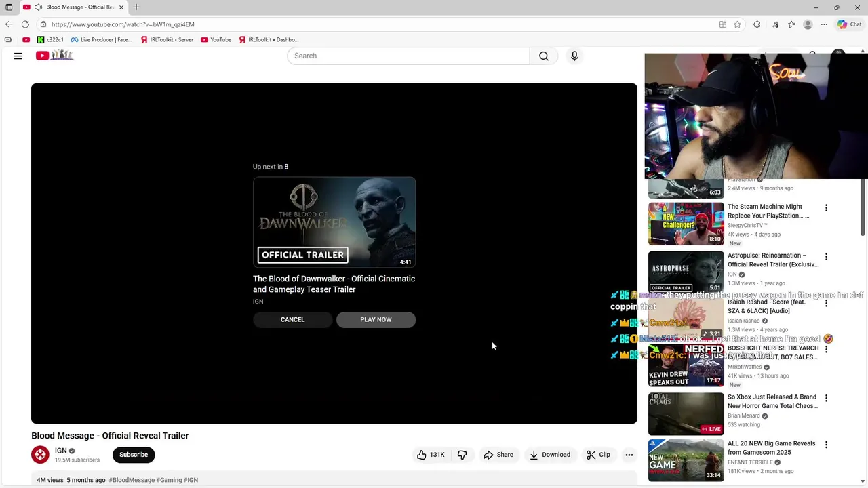
Task: Open IRLToolkit Server bookmark
Action: coord(167,40)
